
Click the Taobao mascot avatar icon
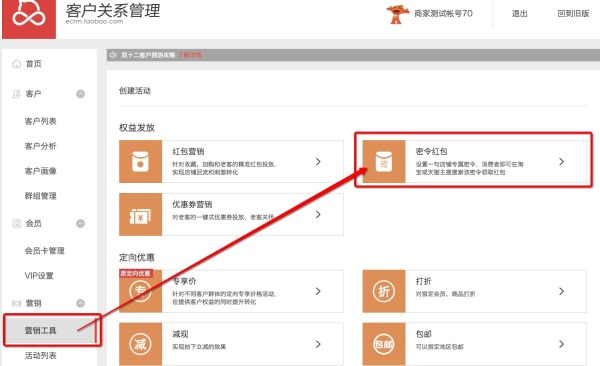397,14
